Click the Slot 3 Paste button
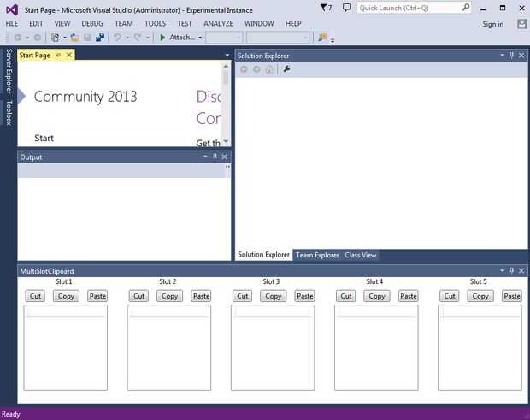 [304, 296]
